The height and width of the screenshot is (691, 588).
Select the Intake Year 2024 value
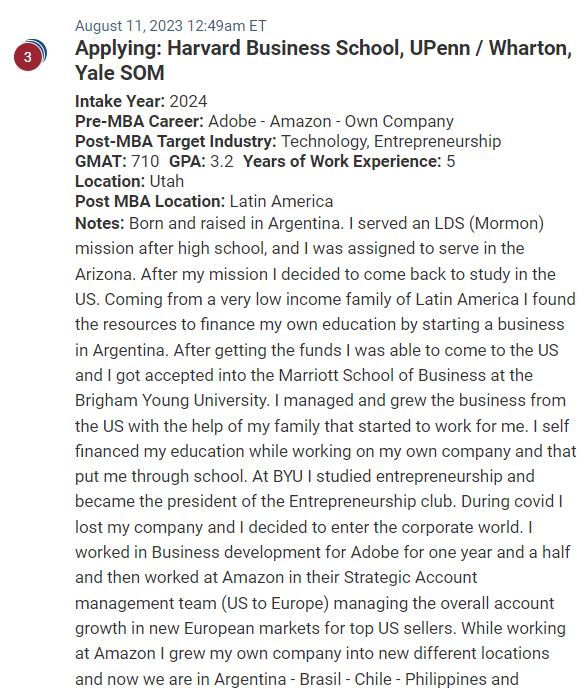click(188, 101)
